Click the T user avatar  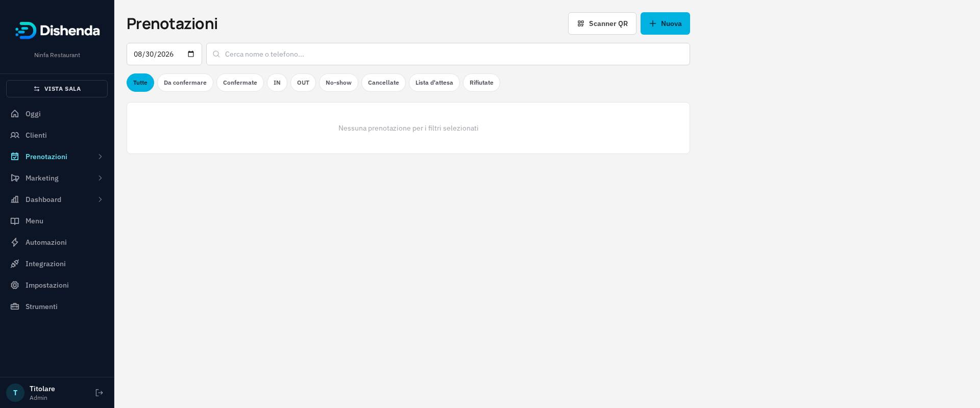click(x=15, y=393)
